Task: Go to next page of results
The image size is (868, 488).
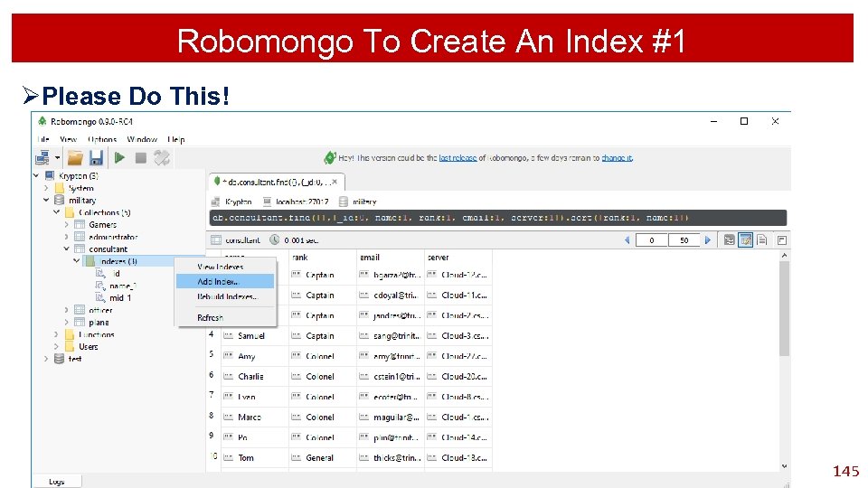Action: click(707, 240)
